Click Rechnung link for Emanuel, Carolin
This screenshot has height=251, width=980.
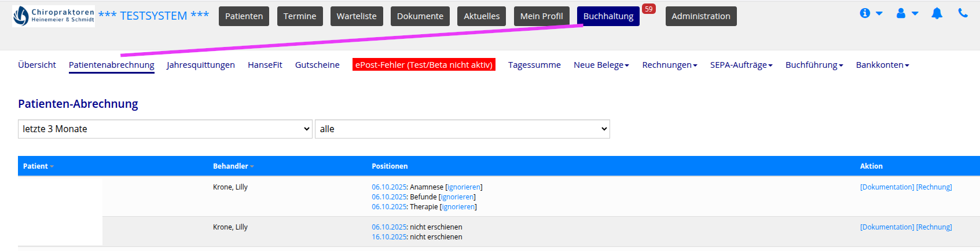pyautogui.click(x=934, y=227)
